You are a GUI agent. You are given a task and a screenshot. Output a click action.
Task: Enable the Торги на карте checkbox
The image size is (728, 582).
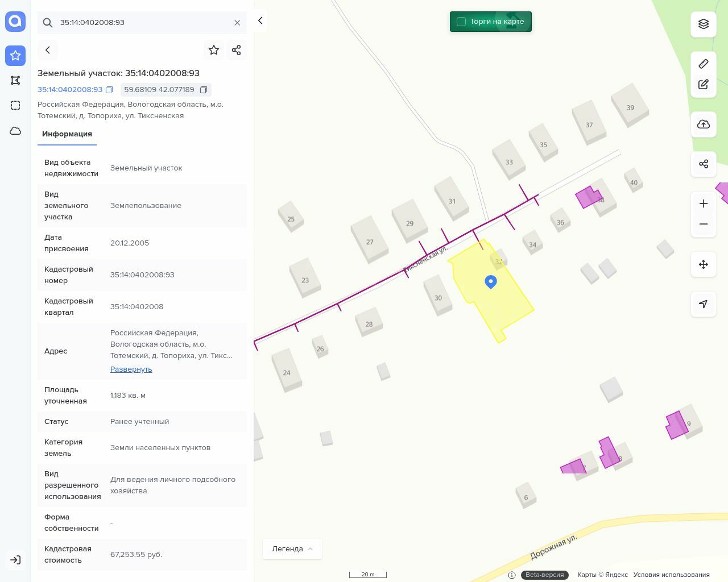click(x=461, y=22)
